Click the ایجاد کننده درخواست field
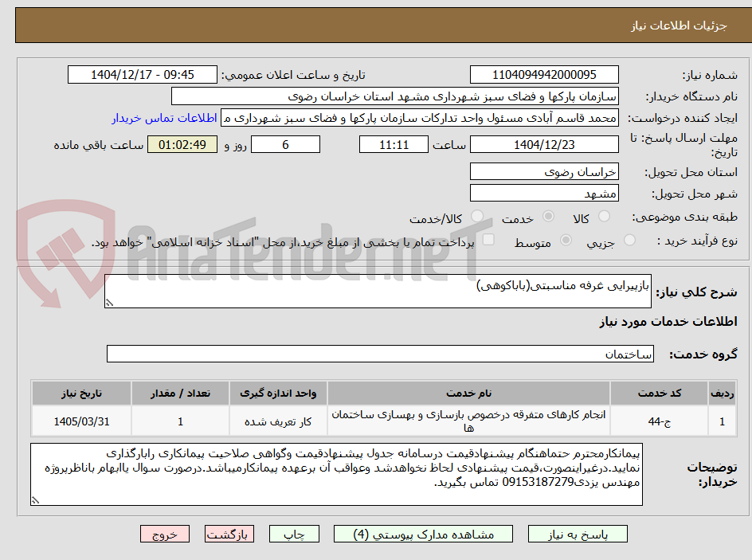752x560 pixels. click(x=420, y=118)
